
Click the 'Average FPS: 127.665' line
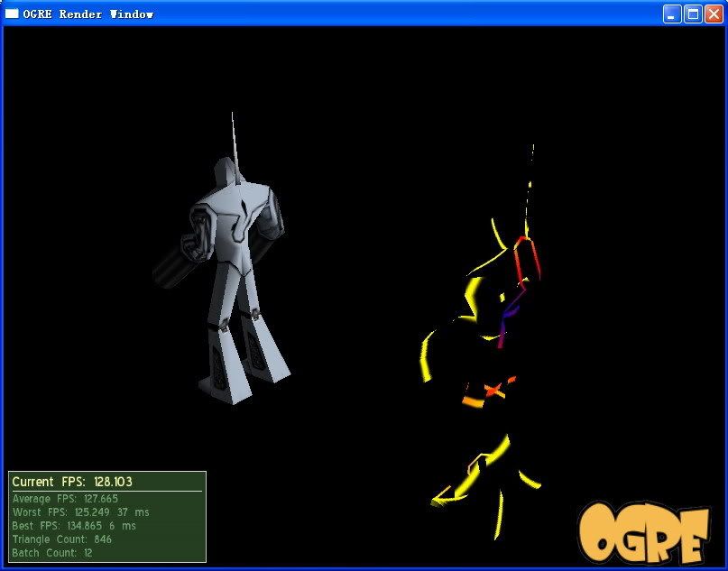tap(65, 499)
